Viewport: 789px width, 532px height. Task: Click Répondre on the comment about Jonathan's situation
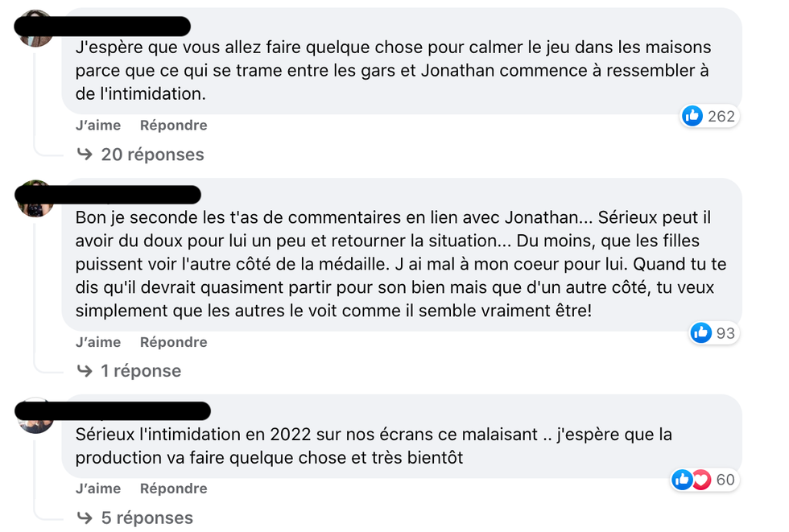point(173,341)
